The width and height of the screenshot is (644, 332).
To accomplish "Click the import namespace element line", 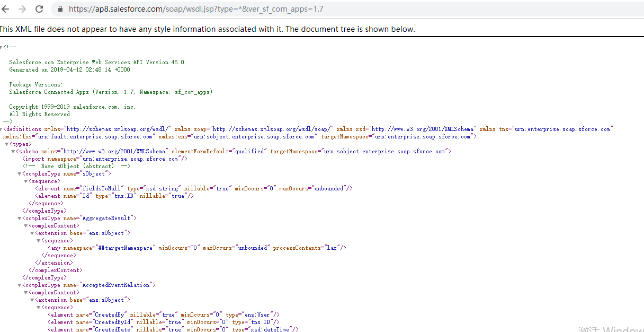I will (x=105, y=159).
